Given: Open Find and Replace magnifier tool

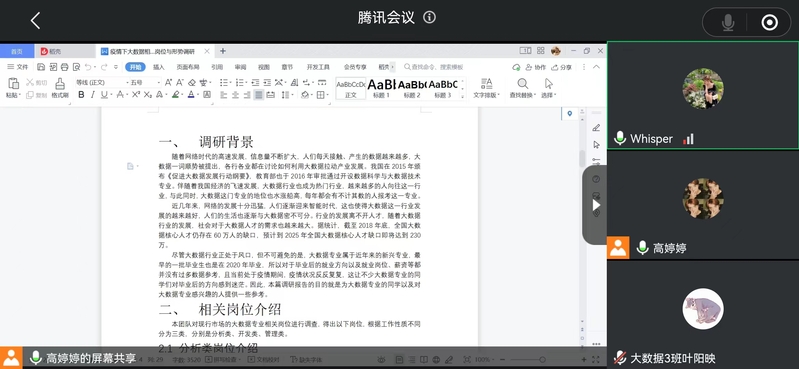Looking at the screenshot, I should [x=522, y=88].
